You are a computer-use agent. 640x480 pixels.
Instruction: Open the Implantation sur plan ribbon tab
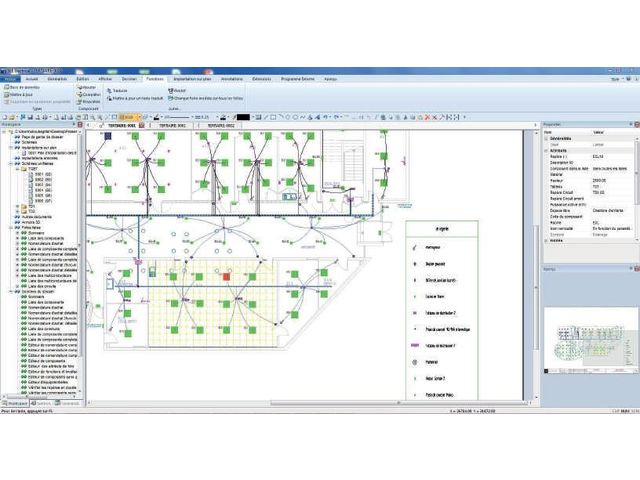click(x=193, y=77)
